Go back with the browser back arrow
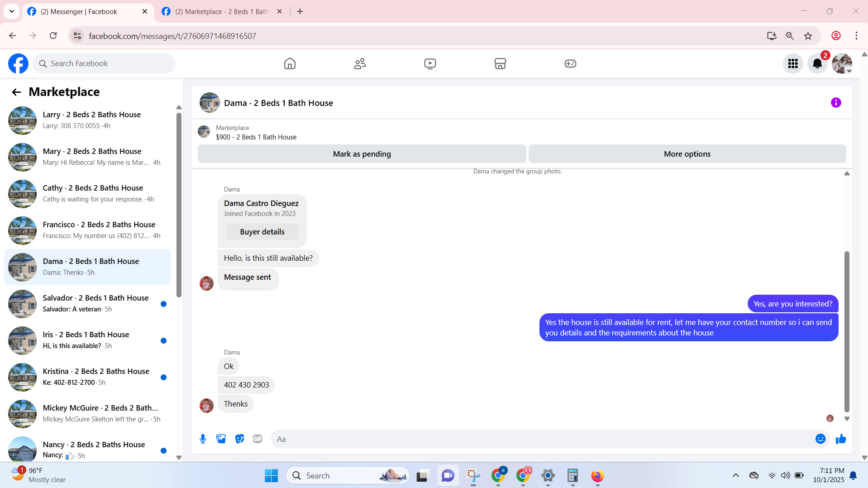This screenshot has width=868, height=488. [x=13, y=36]
